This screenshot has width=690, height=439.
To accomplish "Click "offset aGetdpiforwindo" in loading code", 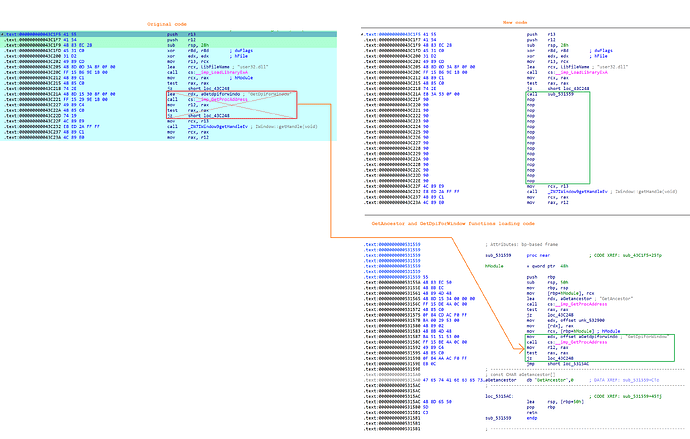I will (x=587, y=337).
